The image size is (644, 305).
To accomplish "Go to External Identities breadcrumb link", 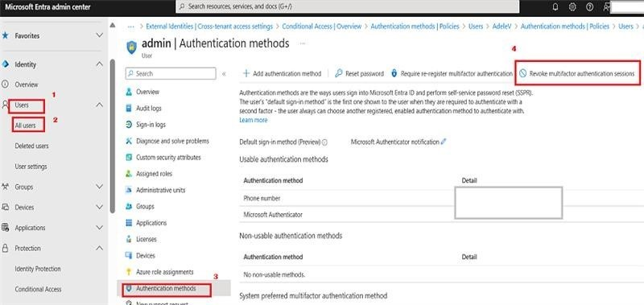I will tap(209, 27).
